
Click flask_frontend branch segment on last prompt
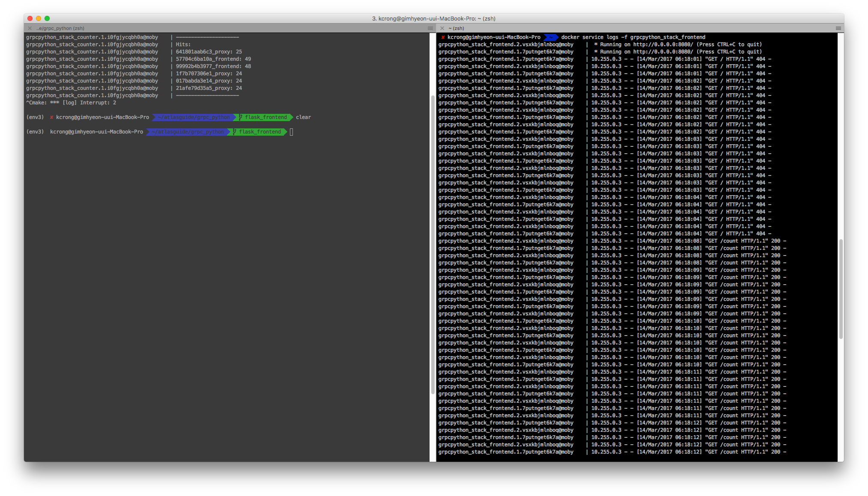tap(260, 132)
